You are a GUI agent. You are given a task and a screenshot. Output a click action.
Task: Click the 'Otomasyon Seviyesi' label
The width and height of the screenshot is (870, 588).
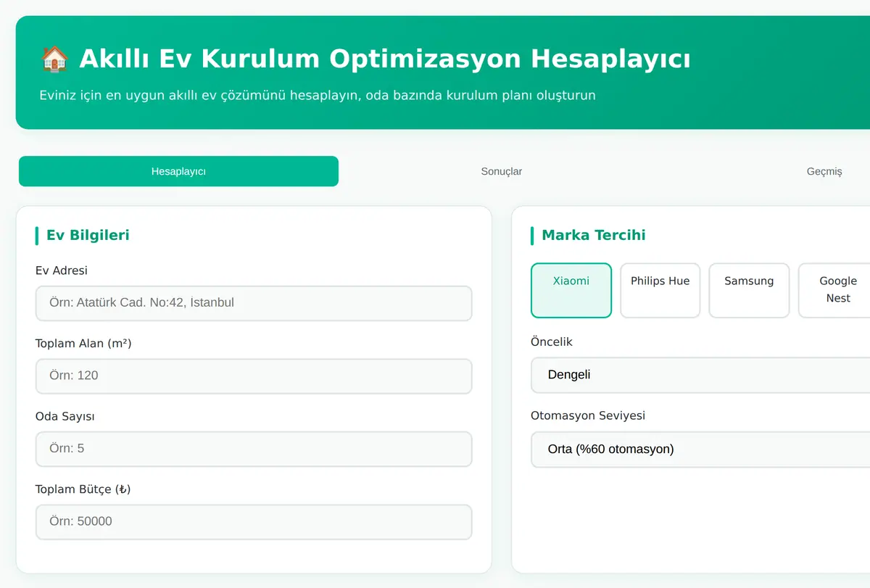pos(588,415)
